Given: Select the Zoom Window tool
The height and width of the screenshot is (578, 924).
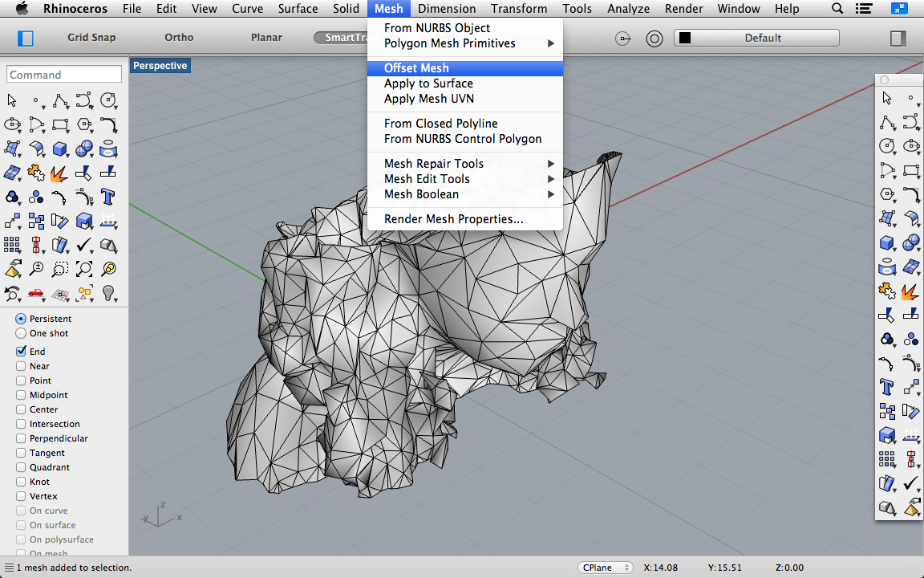Looking at the screenshot, I should pos(60,269).
